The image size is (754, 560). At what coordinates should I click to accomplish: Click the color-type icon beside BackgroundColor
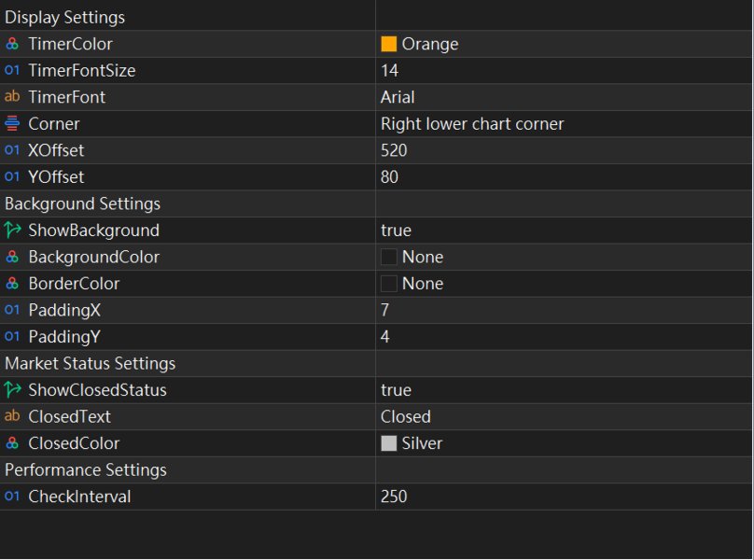12,257
